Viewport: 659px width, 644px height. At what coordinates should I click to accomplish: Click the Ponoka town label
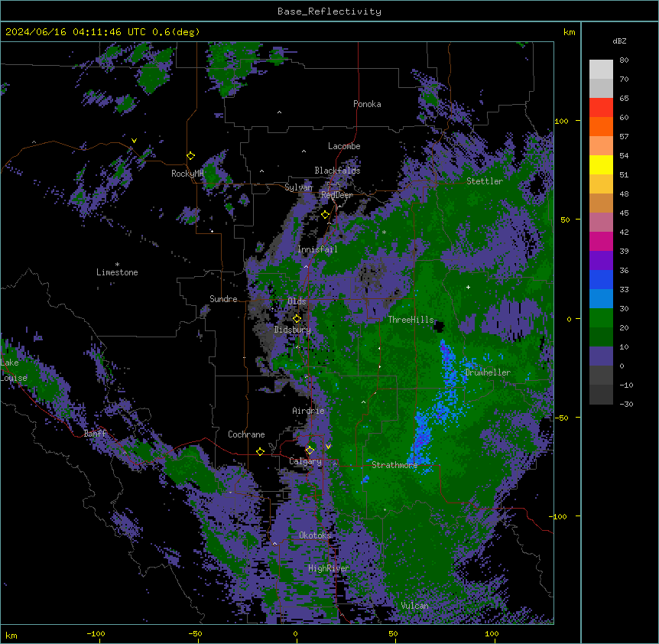tap(367, 104)
